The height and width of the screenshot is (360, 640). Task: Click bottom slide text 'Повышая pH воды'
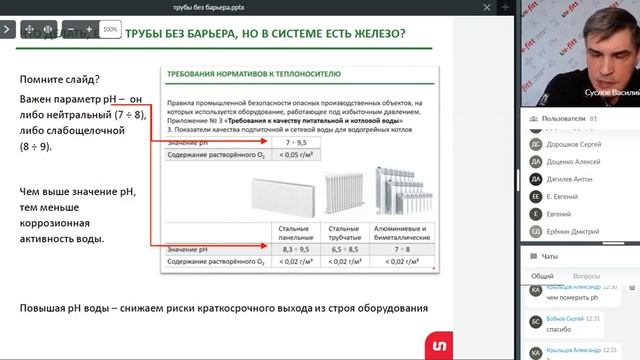tap(64, 308)
